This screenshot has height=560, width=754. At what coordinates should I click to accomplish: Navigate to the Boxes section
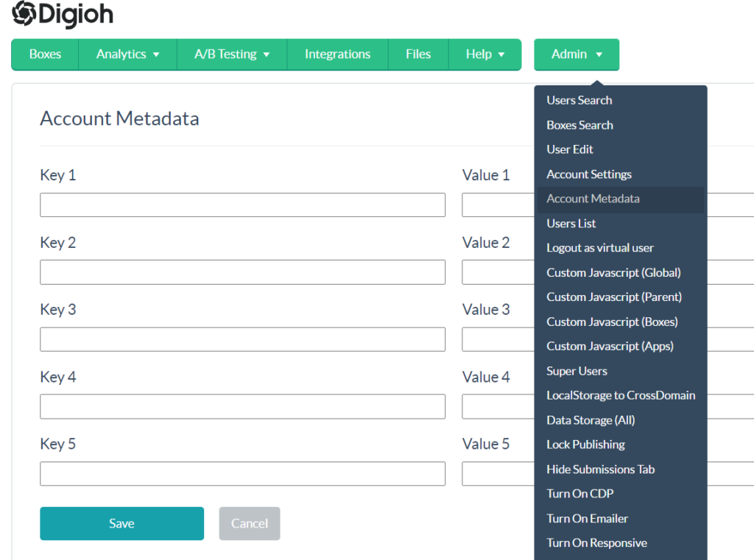click(44, 54)
